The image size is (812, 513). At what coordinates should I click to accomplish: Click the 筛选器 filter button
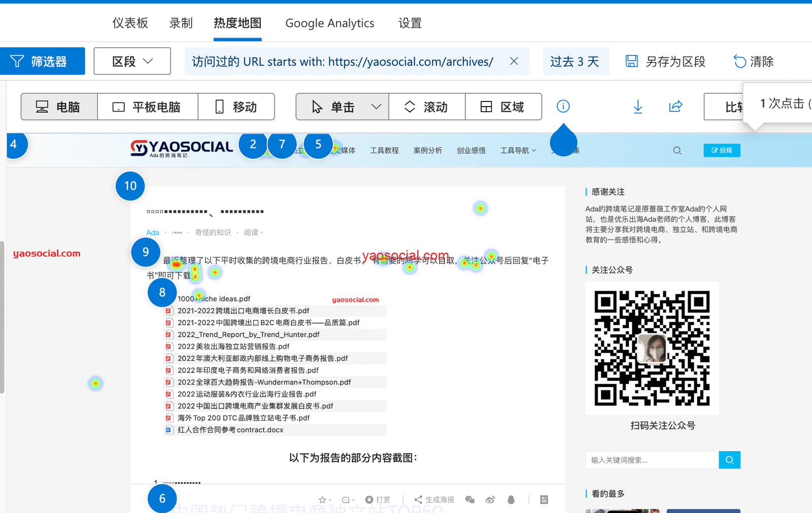pos(42,61)
